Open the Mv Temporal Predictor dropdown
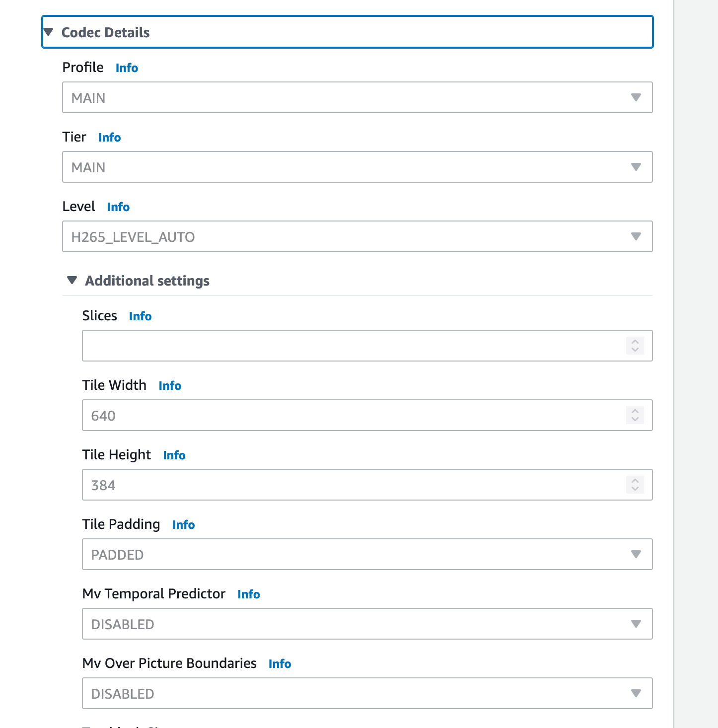This screenshot has height=728, width=718. (367, 624)
